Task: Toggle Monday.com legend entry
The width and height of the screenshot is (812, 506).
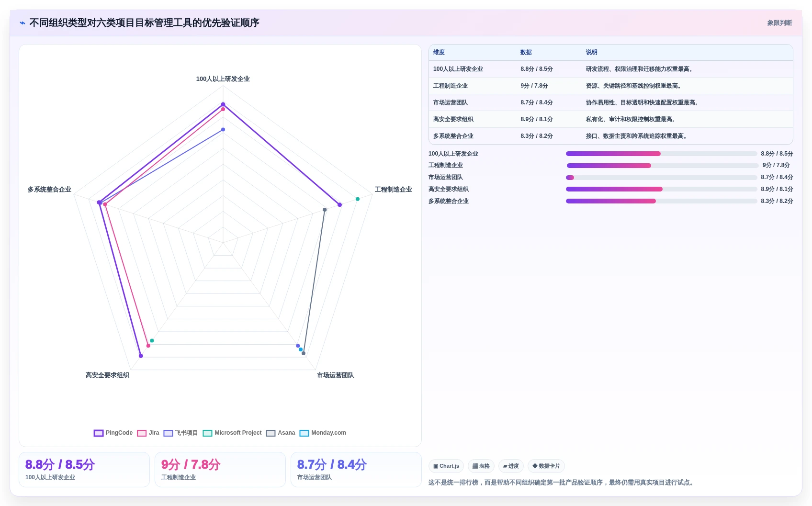Action: [x=323, y=433]
